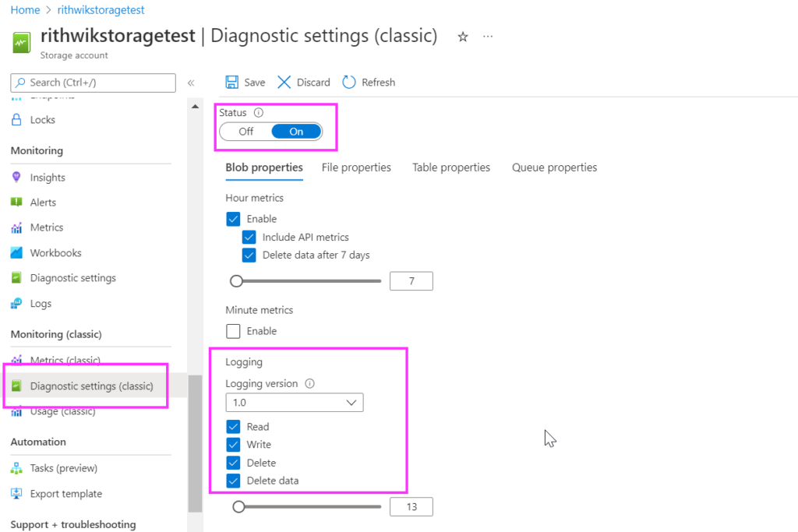Toggle Include API metrics checkbox
The height and width of the screenshot is (532, 798).
coord(249,237)
